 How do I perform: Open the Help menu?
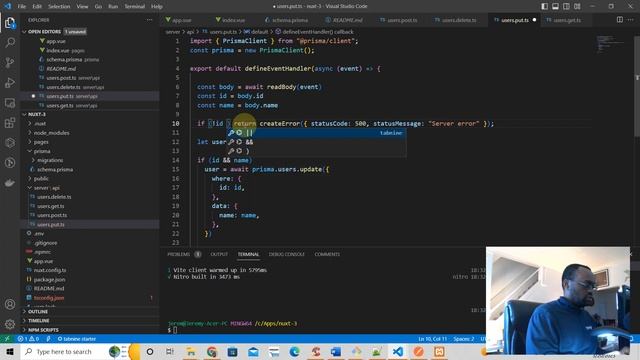[x=157, y=6]
